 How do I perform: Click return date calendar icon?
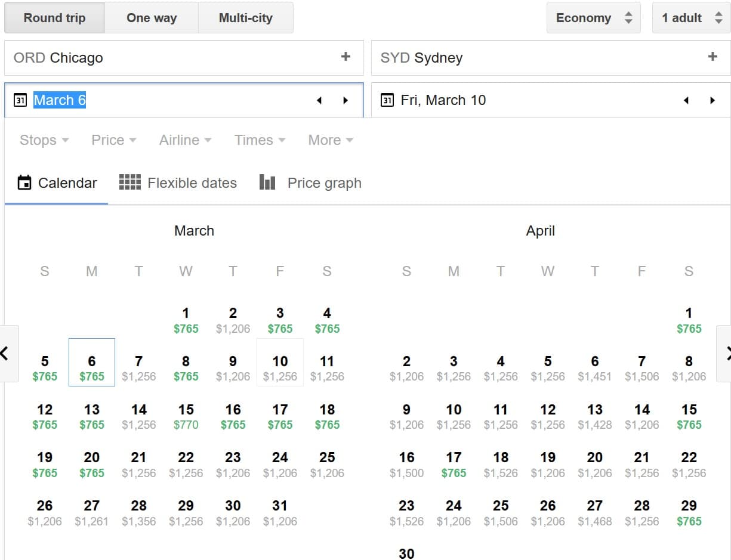[x=387, y=100]
